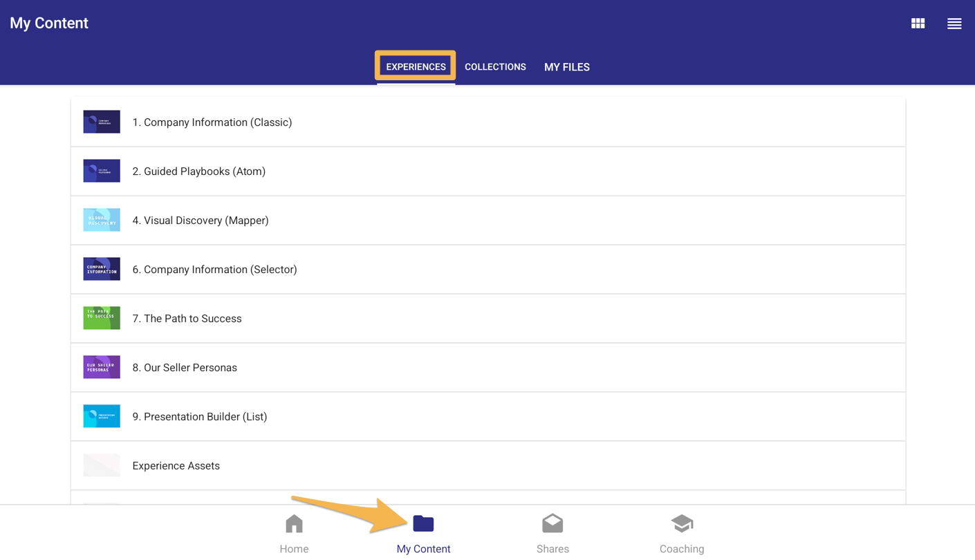Switch to the Collections tab
Screen dimensions: 975x560
pos(495,67)
